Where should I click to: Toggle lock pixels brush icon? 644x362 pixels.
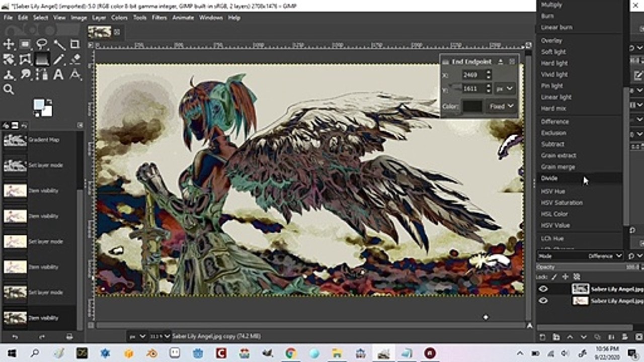tap(554, 277)
